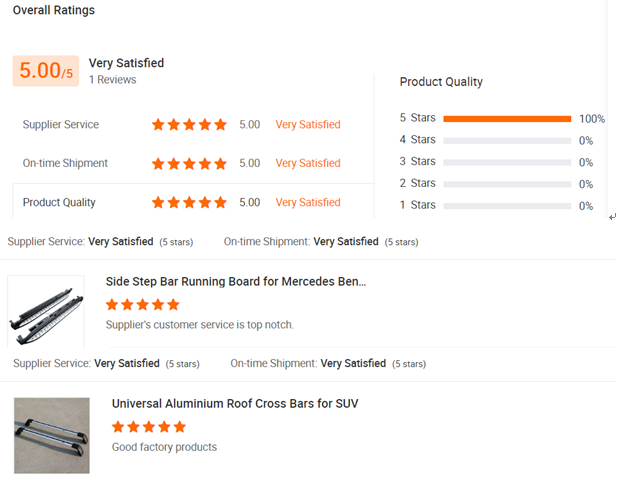
Task: Click the On-time Shipment star rating
Action: [189, 163]
